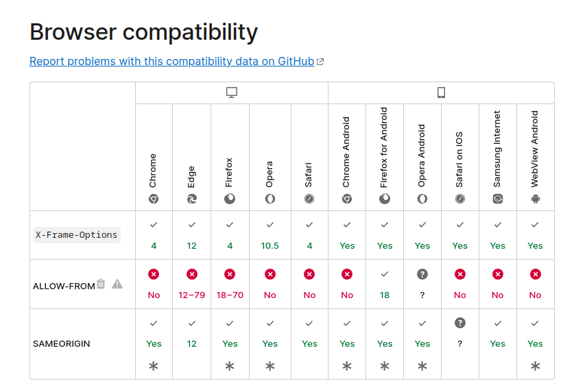This screenshot has width=563, height=392.
Task: Click the deprecated trash icon beside ALLOW-FROM
Action: [101, 284]
